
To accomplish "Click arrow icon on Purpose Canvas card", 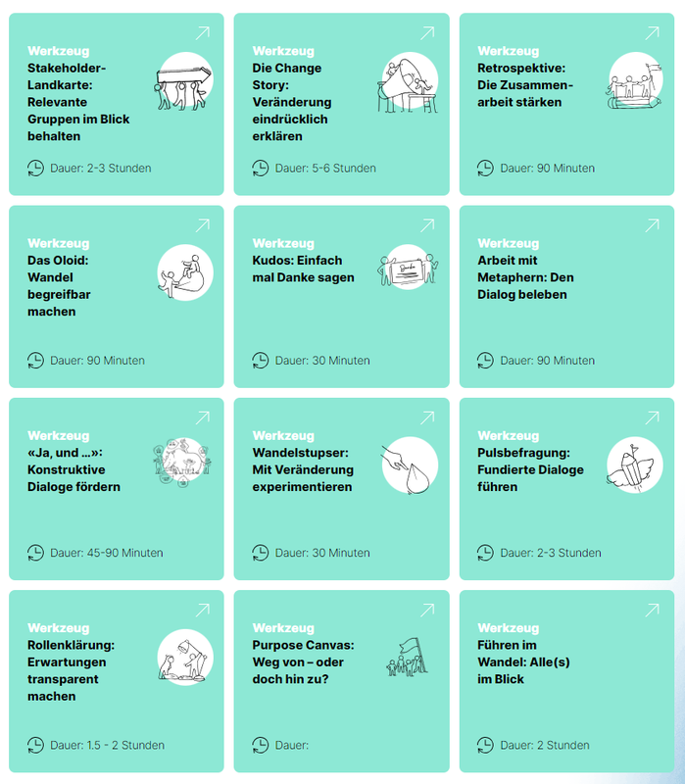I will point(428,610).
